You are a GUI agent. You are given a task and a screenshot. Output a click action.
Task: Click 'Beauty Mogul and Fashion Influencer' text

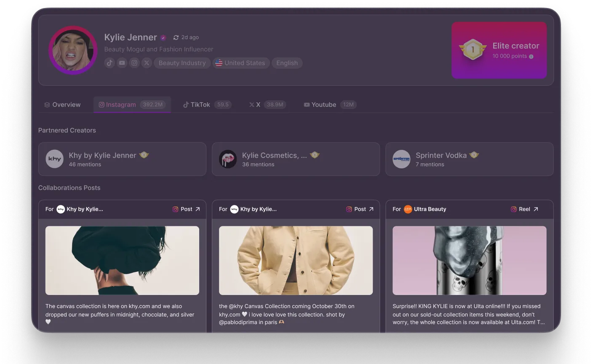point(159,49)
